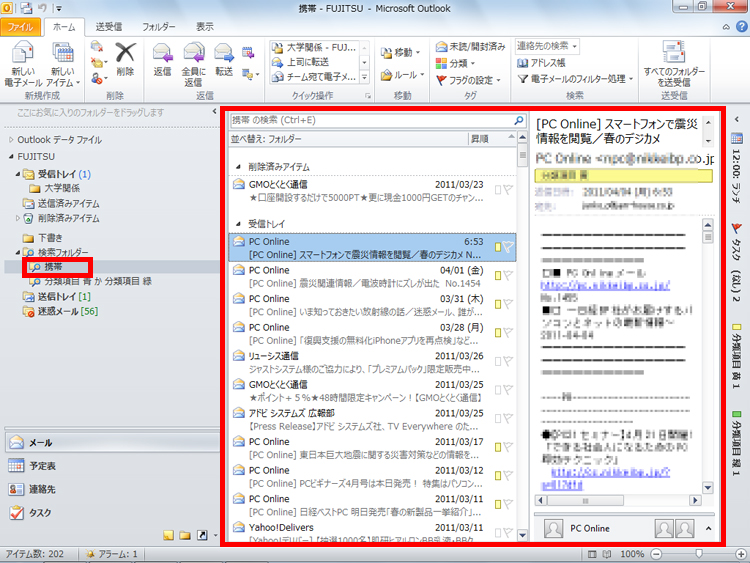Collapse the FUJITSU account tree node
Viewport: 750px width, 563px height.
[x=11, y=156]
